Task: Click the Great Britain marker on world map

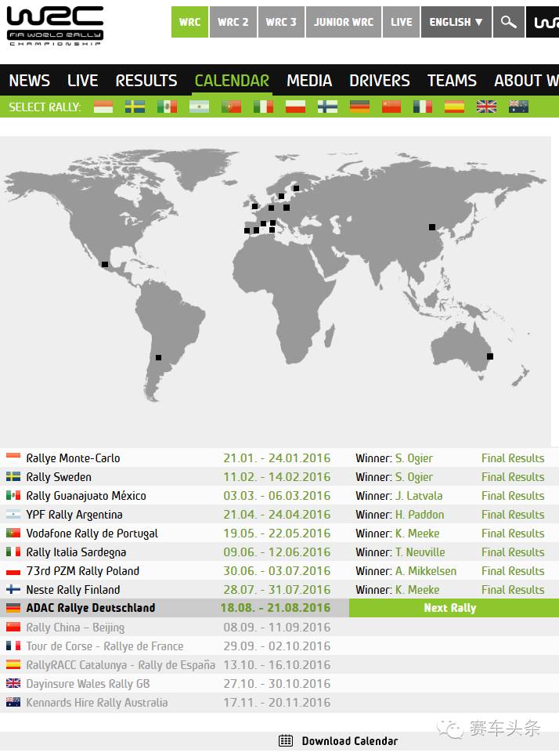Action: pyautogui.click(x=255, y=206)
